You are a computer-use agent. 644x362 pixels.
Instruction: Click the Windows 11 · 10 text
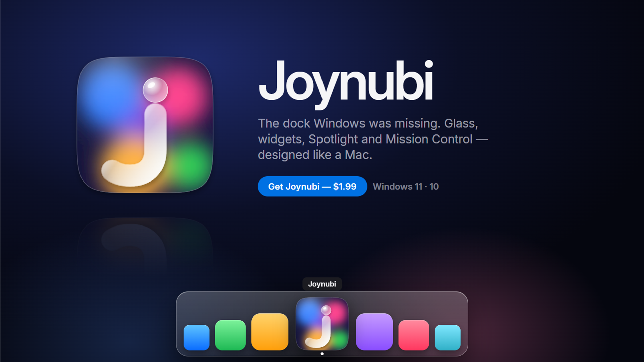pos(406,187)
